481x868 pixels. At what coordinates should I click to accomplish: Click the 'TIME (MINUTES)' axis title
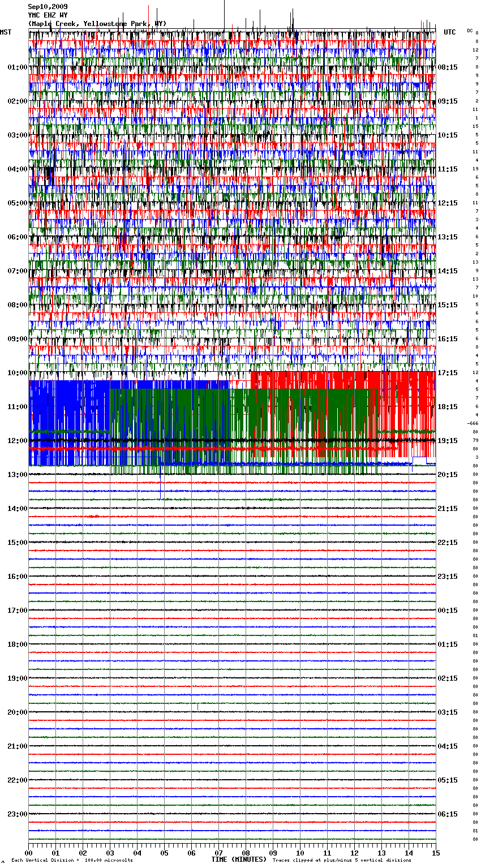[239, 860]
